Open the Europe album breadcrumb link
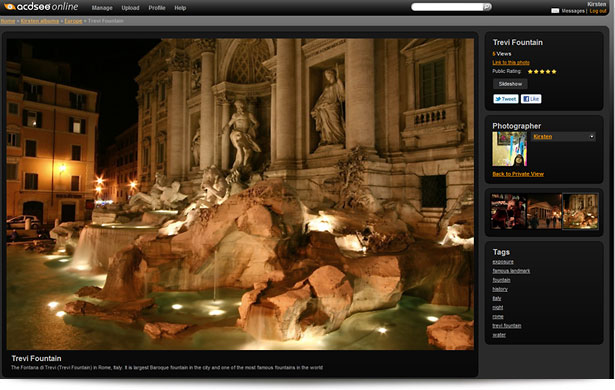The width and height of the screenshot is (615, 390). (73, 21)
